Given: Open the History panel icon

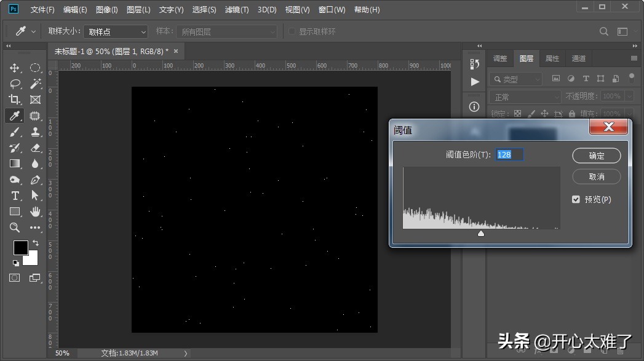Looking at the screenshot, I should click(x=474, y=64).
